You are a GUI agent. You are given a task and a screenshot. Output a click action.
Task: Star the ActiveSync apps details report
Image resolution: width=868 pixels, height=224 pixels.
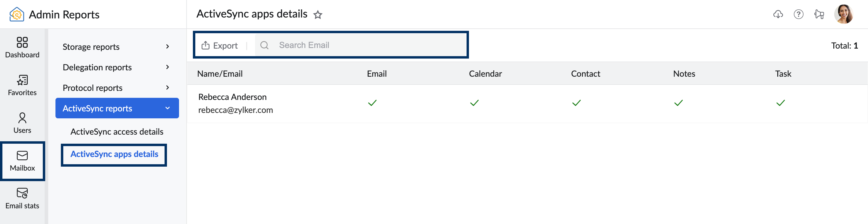point(318,14)
